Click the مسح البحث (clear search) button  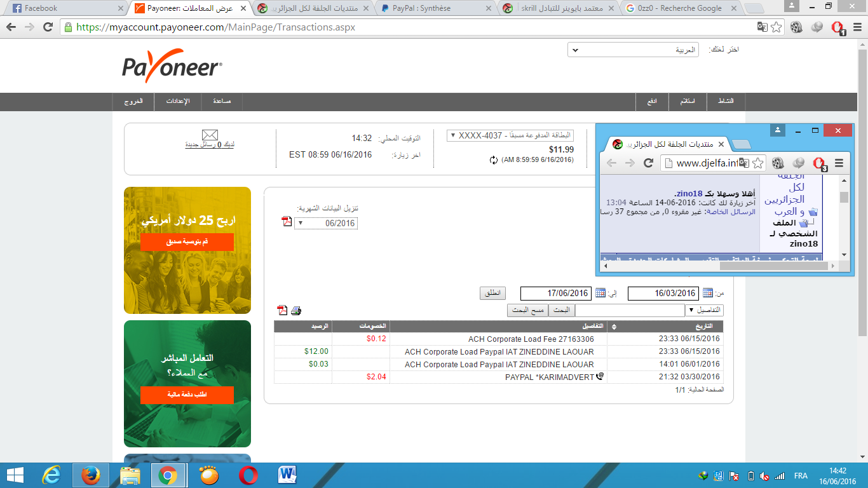point(529,310)
